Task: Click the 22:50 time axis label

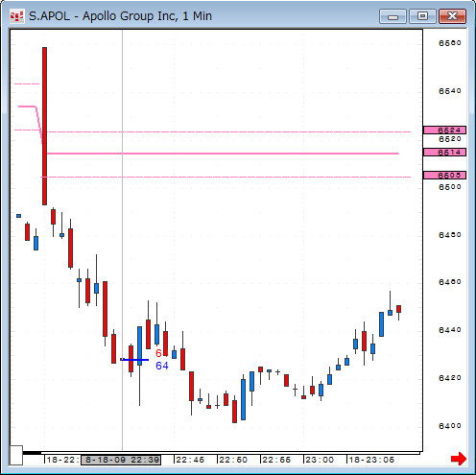Action: point(233,460)
